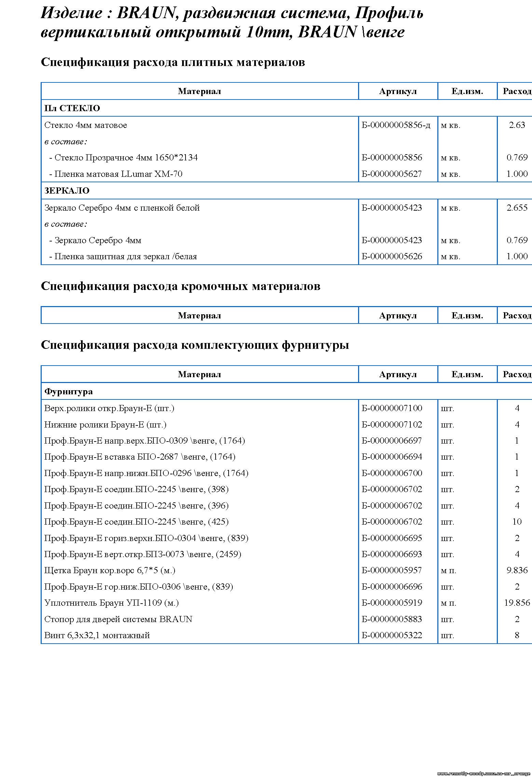Select the соедин.БПО-2245 item ending "(396)"
This screenshot has width=532, height=777.
137,506
